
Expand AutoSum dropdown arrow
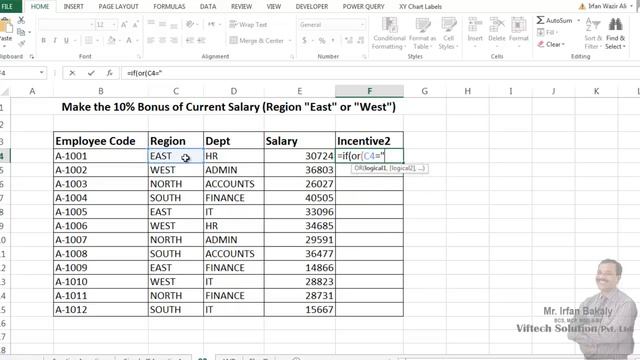tap(578, 20)
